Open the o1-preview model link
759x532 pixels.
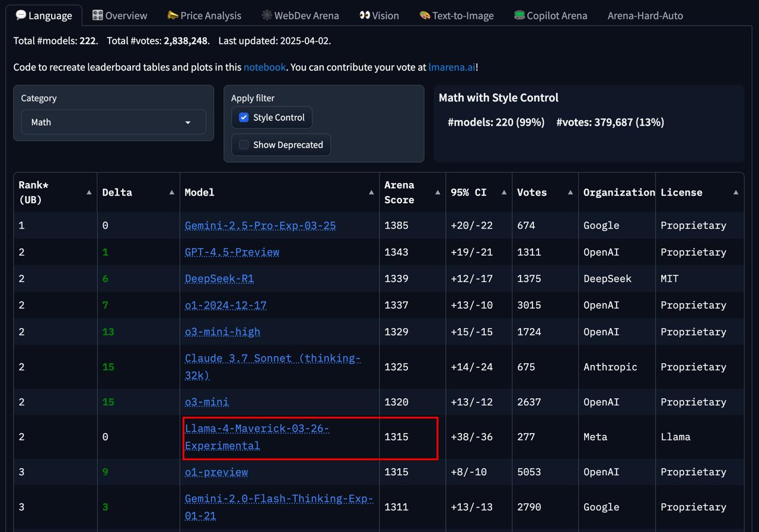216,472
